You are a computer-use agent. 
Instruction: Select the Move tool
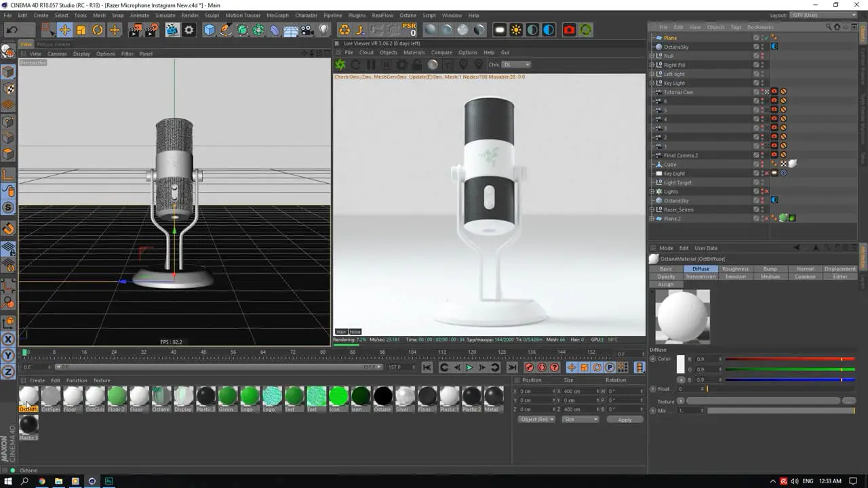pyautogui.click(x=64, y=30)
